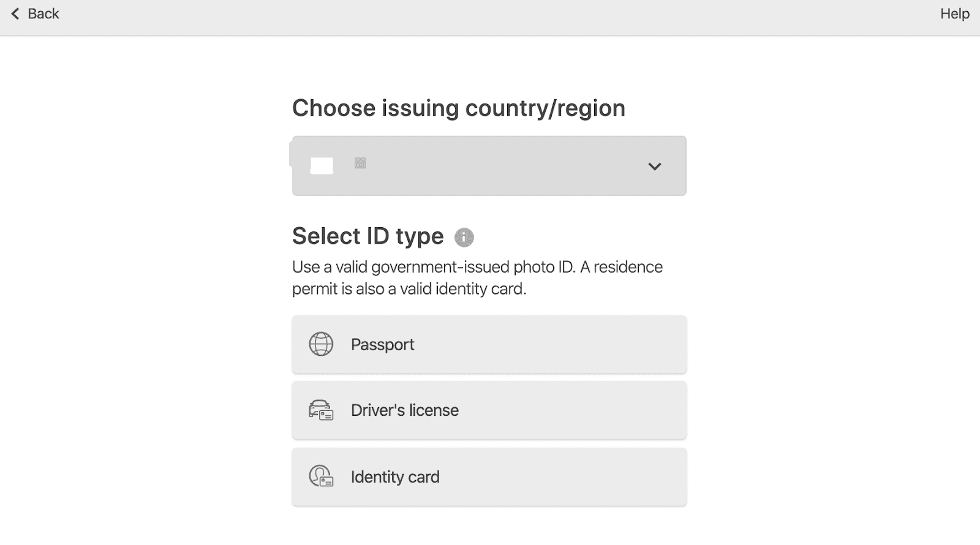Click the globe icon on the Passport option
The height and width of the screenshot is (545, 980).
coord(321,344)
